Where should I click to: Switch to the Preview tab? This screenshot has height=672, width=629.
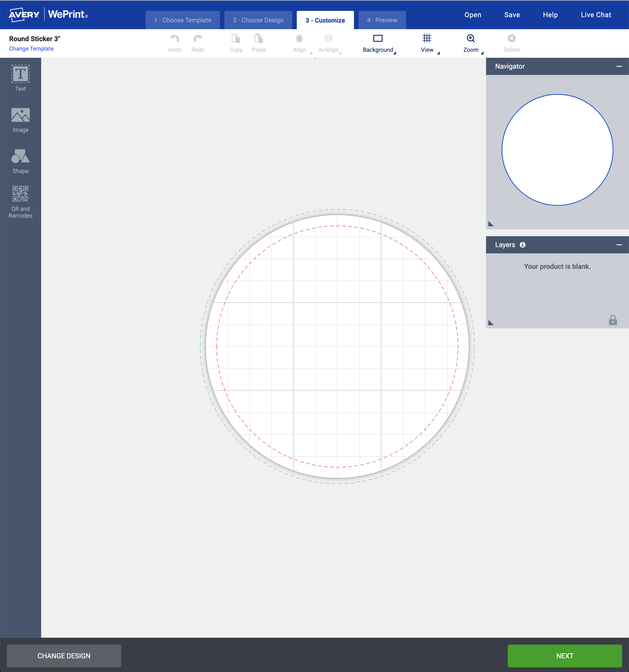(x=382, y=20)
